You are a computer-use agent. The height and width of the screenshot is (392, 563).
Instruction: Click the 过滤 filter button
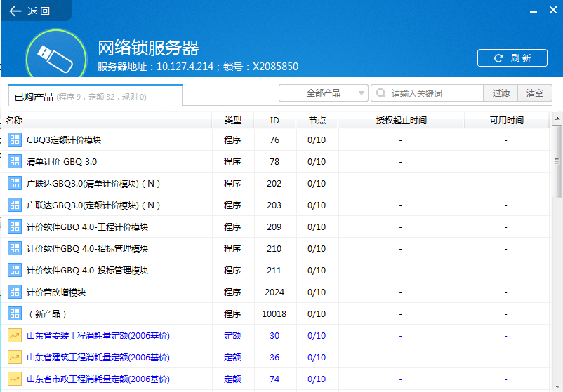point(501,93)
